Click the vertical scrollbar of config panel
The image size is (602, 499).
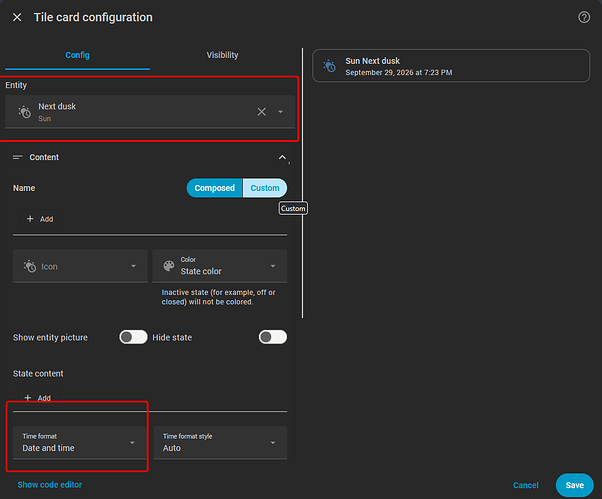coord(303,183)
